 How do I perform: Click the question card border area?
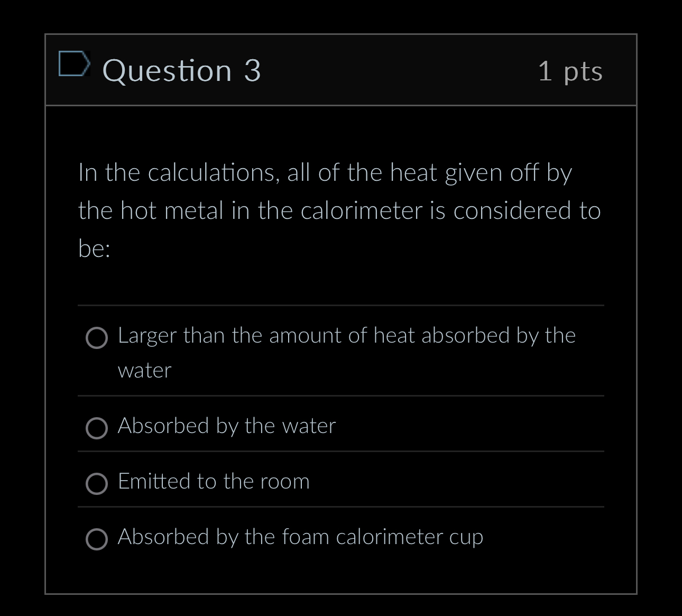click(x=46, y=317)
